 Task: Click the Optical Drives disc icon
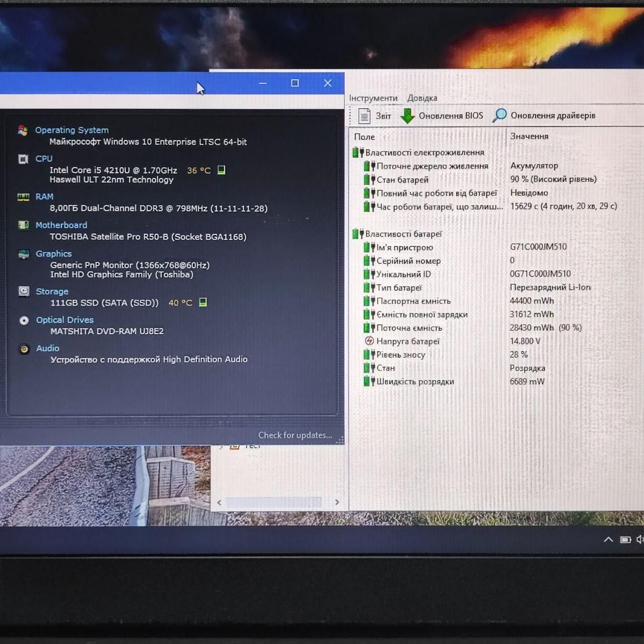click(24, 320)
